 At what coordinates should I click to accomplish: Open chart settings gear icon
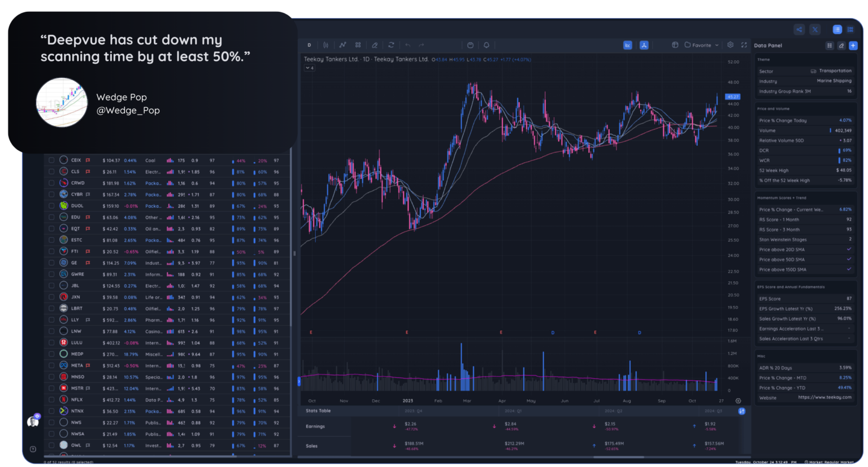click(x=730, y=45)
